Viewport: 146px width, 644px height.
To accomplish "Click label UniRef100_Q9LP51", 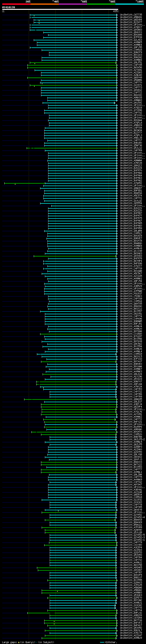I will click(x=131, y=63).
